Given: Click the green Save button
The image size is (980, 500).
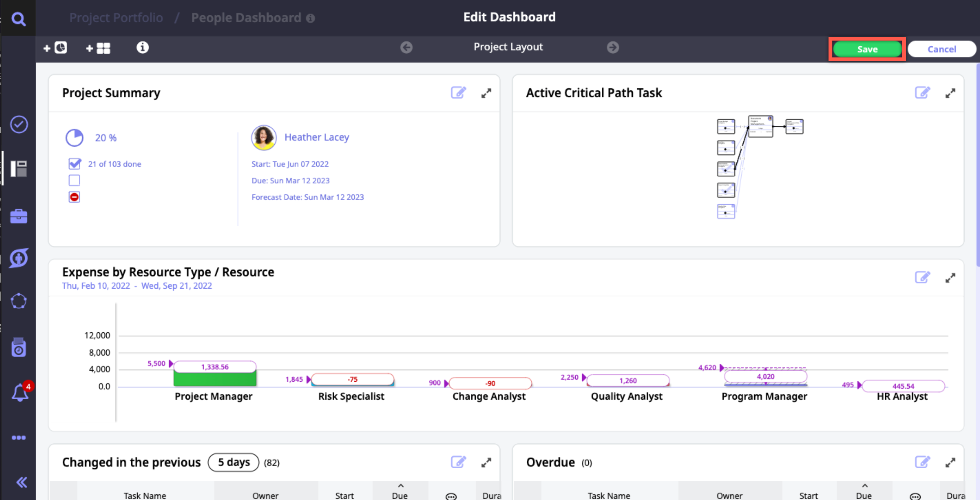Looking at the screenshot, I should pyautogui.click(x=867, y=49).
